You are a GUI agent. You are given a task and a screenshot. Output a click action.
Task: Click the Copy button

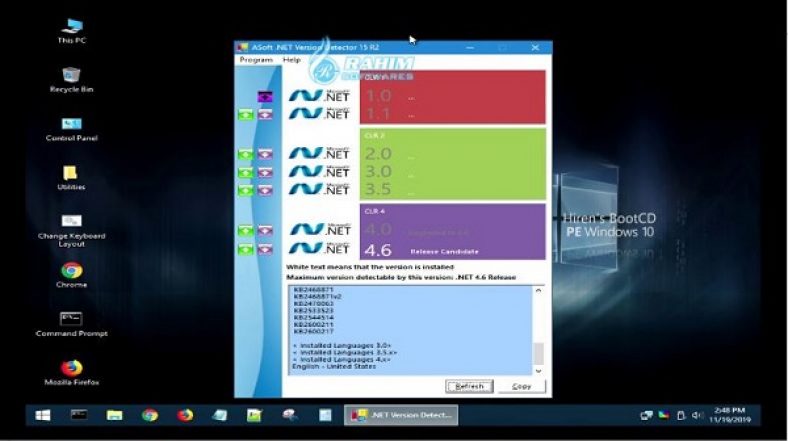click(522, 386)
